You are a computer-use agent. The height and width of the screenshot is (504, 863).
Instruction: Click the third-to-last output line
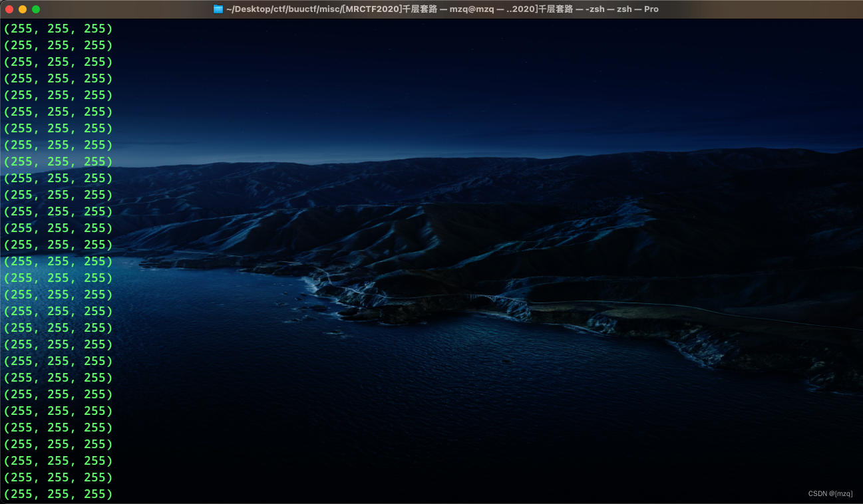click(58, 461)
